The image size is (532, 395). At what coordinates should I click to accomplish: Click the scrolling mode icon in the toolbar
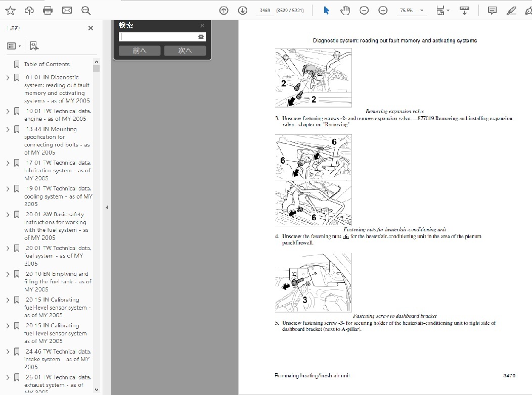(x=464, y=11)
